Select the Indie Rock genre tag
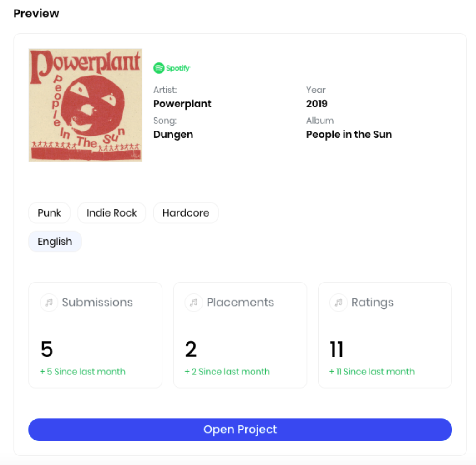The image size is (476, 465). 111,213
